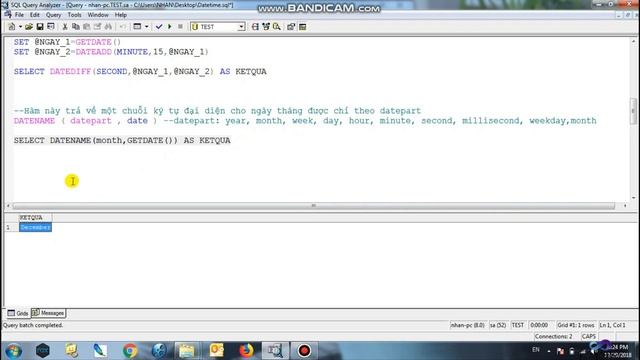
Task: Click the Clear Window toolbar icon
Action: click(97, 27)
